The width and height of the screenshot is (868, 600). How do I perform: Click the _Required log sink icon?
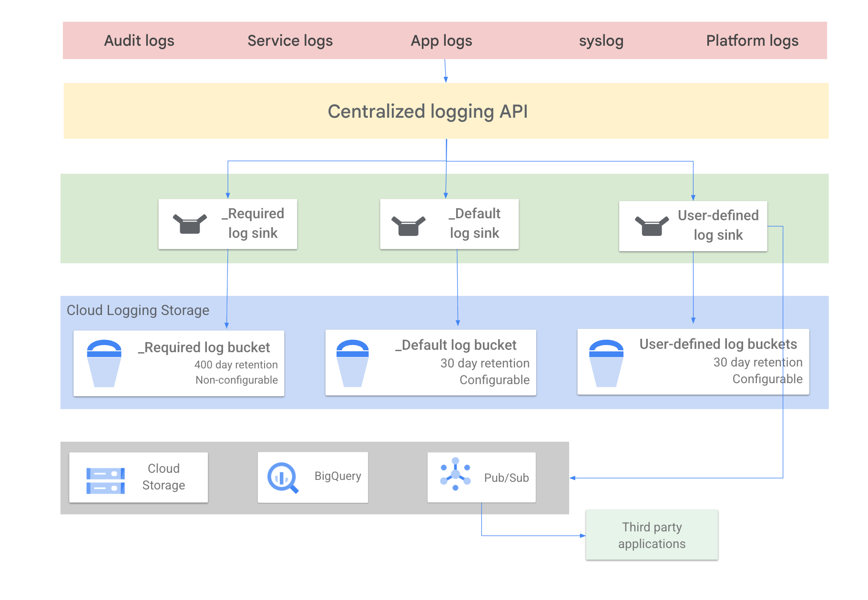(x=190, y=224)
